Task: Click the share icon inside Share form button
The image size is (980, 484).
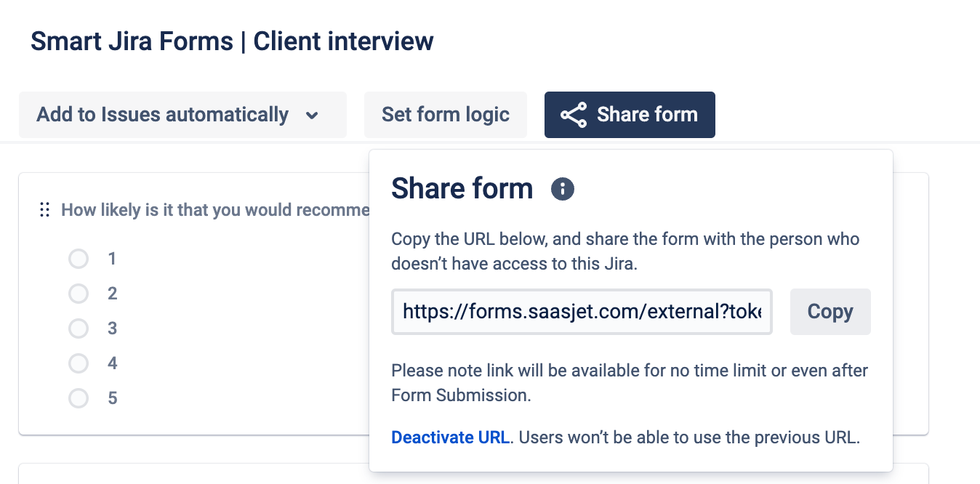Action: coord(573,114)
